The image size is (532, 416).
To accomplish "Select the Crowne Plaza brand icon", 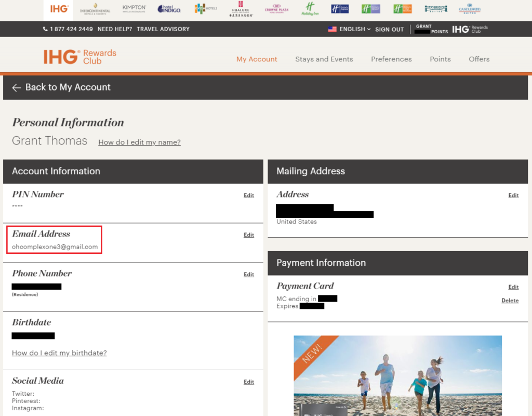I will (277, 9).
